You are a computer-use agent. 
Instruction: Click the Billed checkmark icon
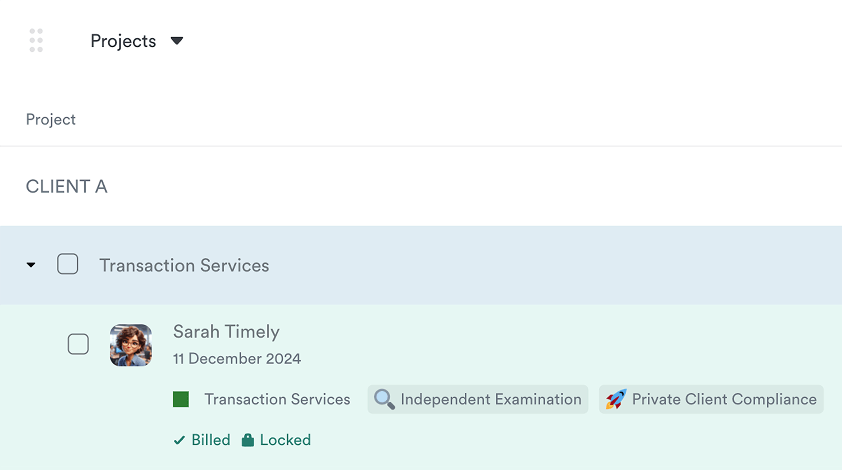[x=179, y=440]
